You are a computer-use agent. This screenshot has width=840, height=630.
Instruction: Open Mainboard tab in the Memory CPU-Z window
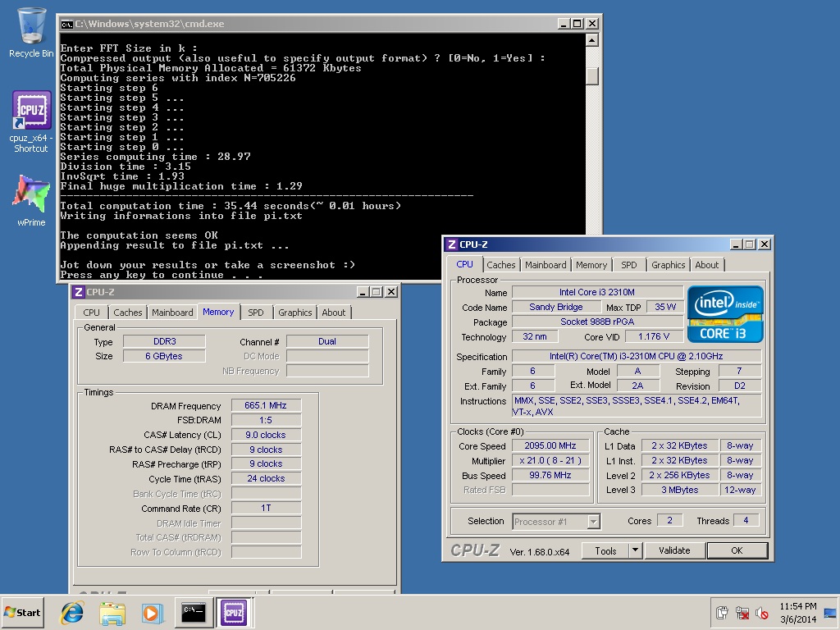point(172,313)
